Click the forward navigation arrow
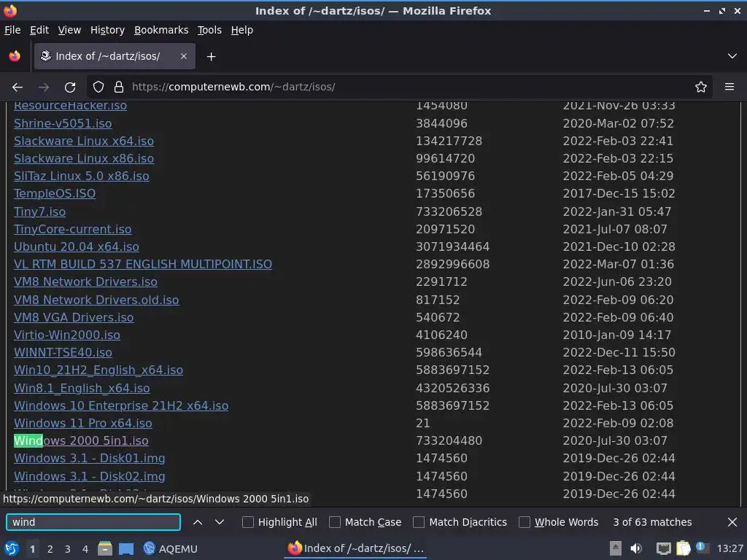This screenshot has width=747, height=560. tap(44, 87)
